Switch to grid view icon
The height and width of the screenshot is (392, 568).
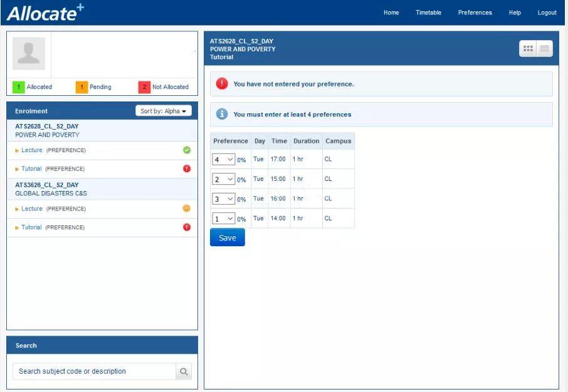click(528, 49)
